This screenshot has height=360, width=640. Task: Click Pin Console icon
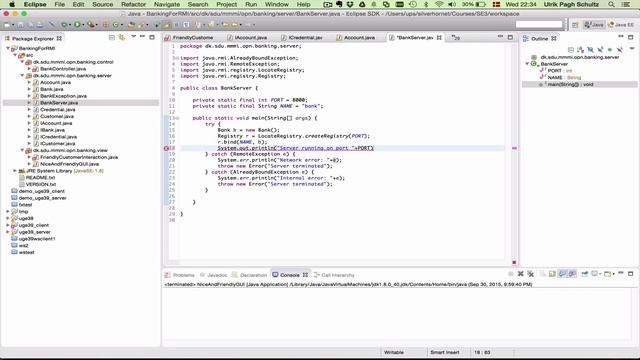coord(585,274)
